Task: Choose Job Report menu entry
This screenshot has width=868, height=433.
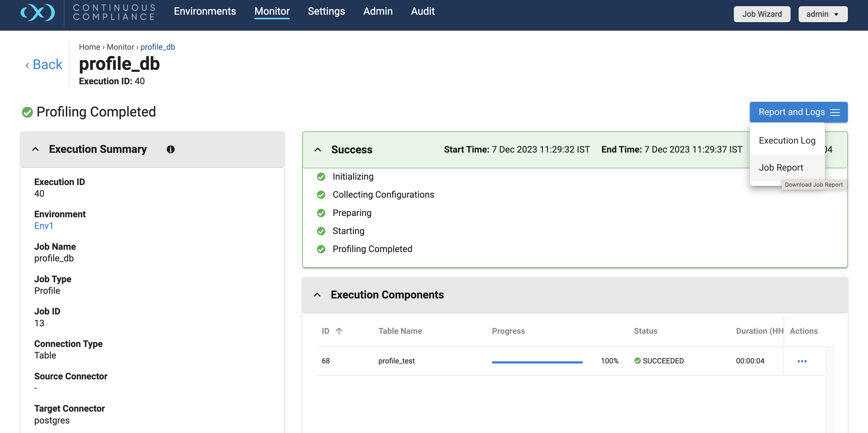Action: 781,167
